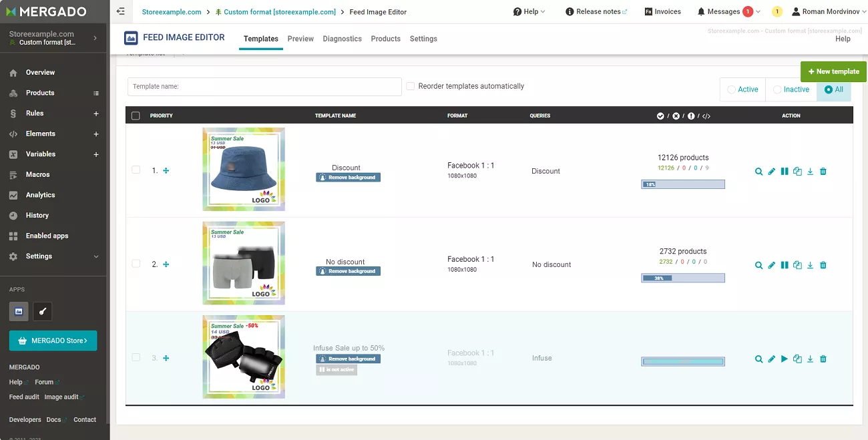Click the yellow notification badge showing 1
Screen dimensions: 868x440
click(777, 11)
